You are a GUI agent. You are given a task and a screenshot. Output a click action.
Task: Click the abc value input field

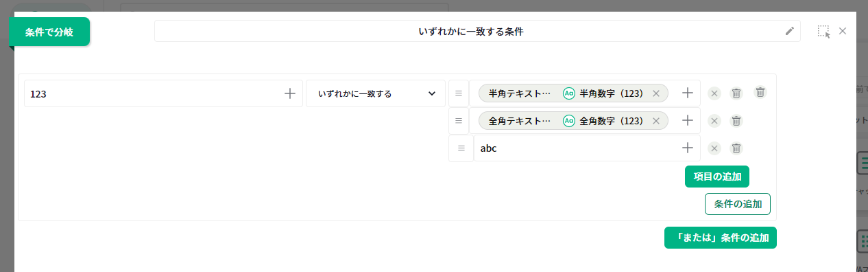pos(587,148)
